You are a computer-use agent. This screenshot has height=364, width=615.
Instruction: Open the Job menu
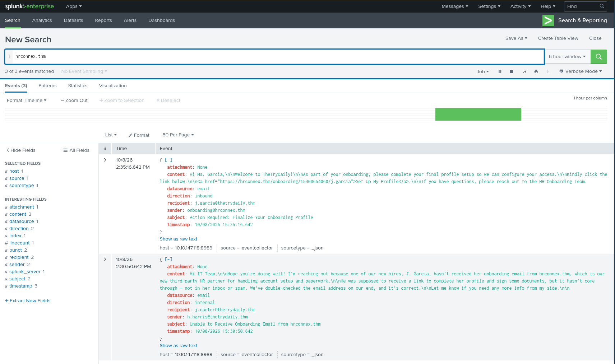coord(483,71)
